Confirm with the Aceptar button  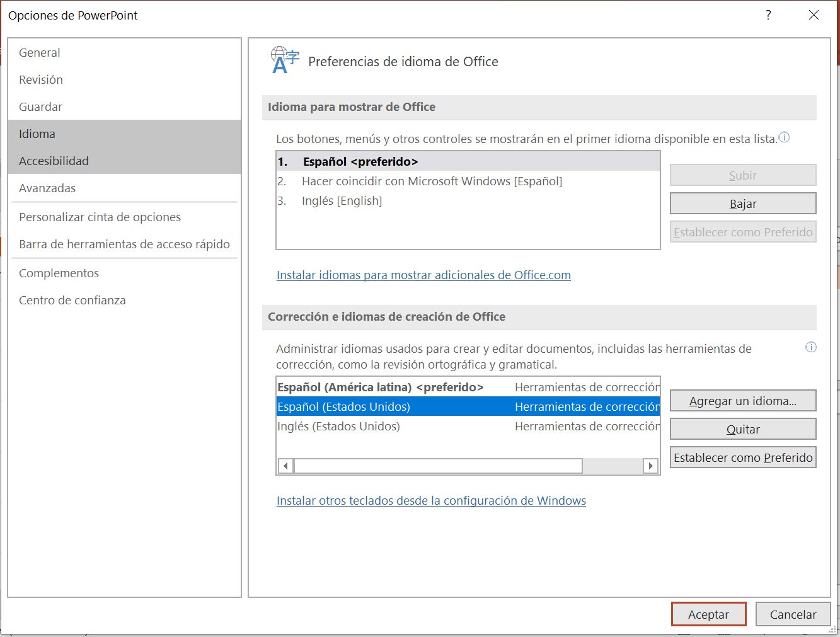click(709, 614)
